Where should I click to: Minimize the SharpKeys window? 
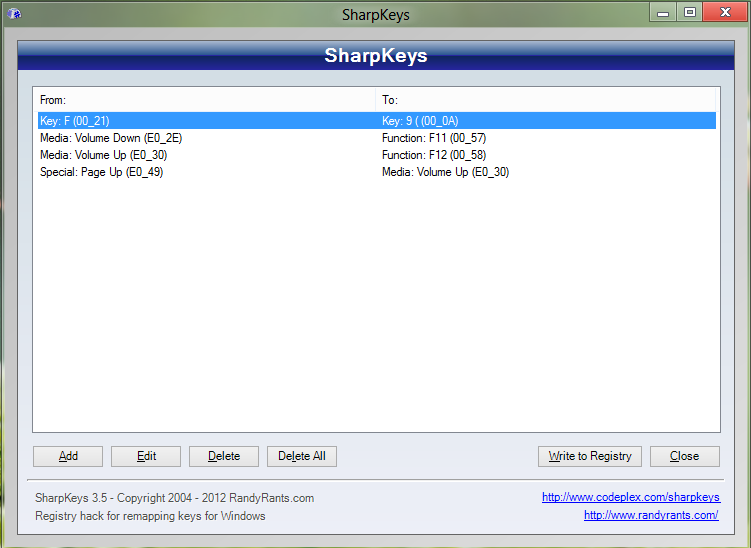tap(663, 12)
